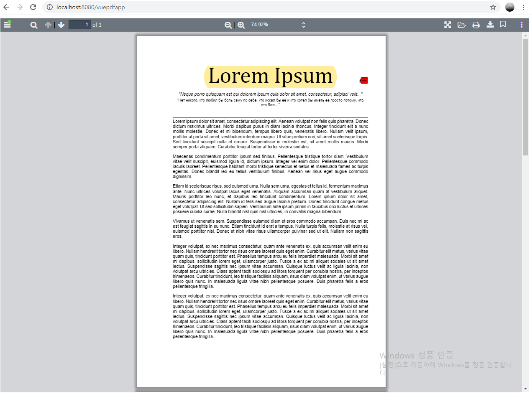Open the viewer's more tools menu
The height and width of the screenshot is (394, 532).
pos(522,25)
